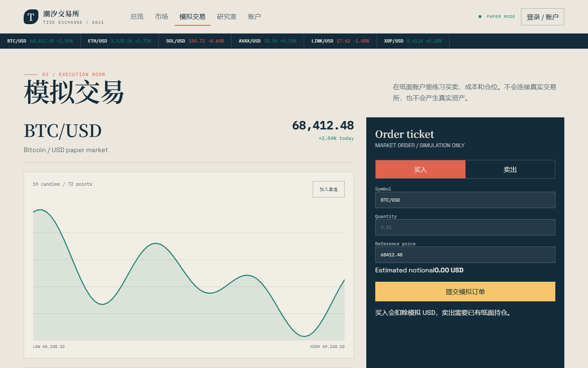This screenshot has width=588, height=368.
Task: Click the PAPER MODE status indicator
Action: pyautogui.click(x=497, y=17)
